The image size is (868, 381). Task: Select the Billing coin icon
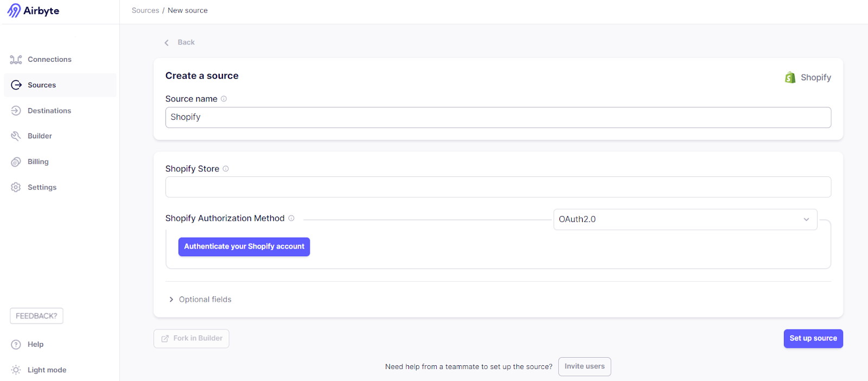(x=16, y=162)
